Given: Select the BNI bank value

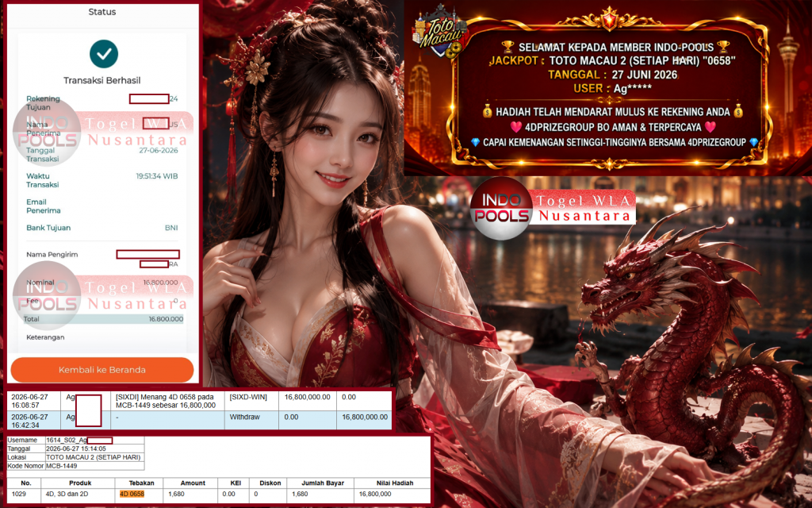Looking at the screenshot, I should click(171, 228).
